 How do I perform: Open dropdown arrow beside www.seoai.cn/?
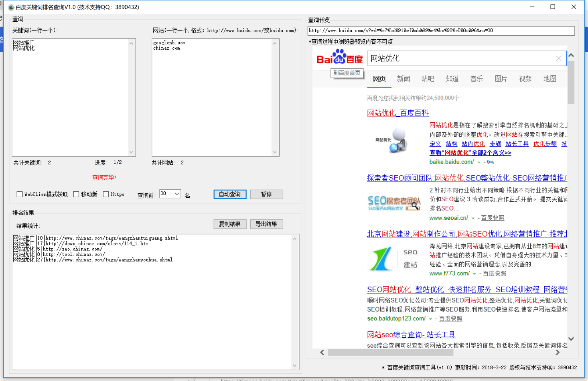point(473,218)
